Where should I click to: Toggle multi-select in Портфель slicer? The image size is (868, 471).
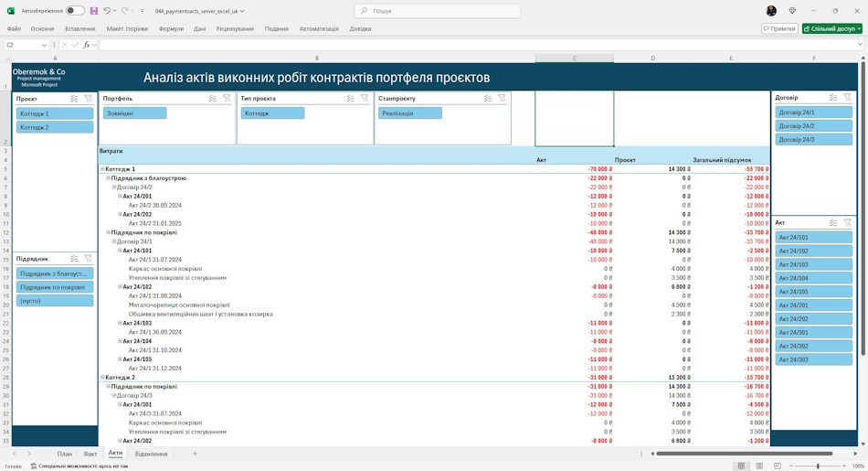213,98
